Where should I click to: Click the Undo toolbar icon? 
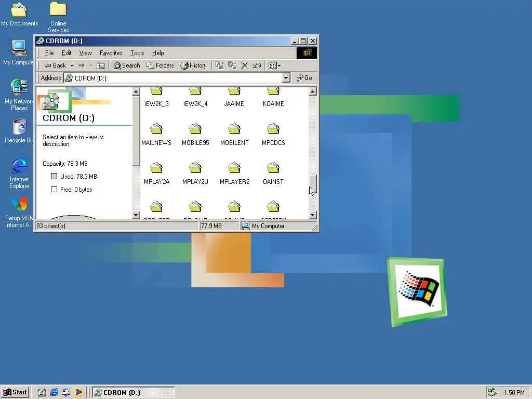click(x=257, y=65)
